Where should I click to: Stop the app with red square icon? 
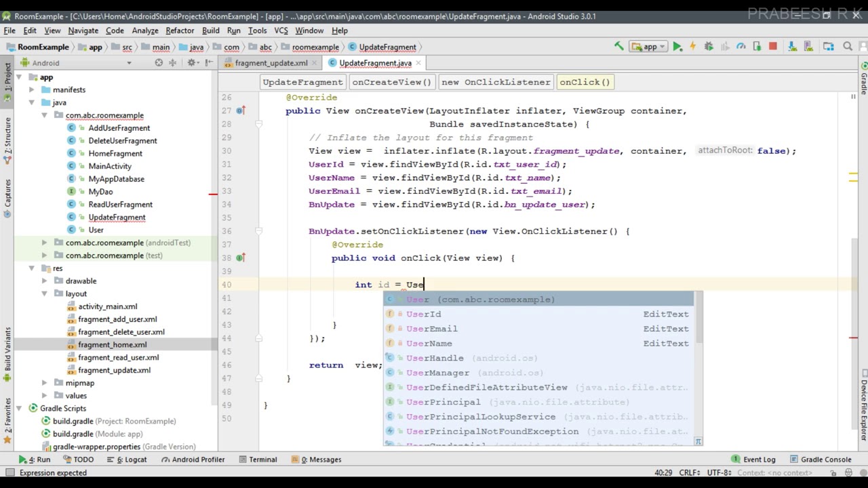pos(772,47)
